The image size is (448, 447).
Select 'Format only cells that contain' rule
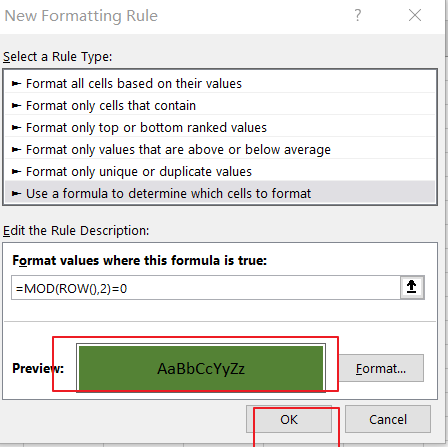click(220, 105)
